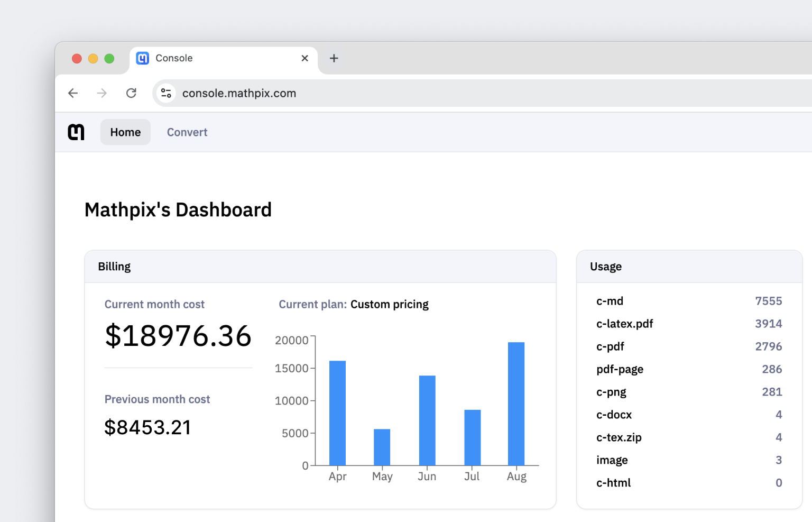Image resolution: width=812 pixels, height=522 pixels.
Task: Click the Current month cost label
Action: pos(154,304)
